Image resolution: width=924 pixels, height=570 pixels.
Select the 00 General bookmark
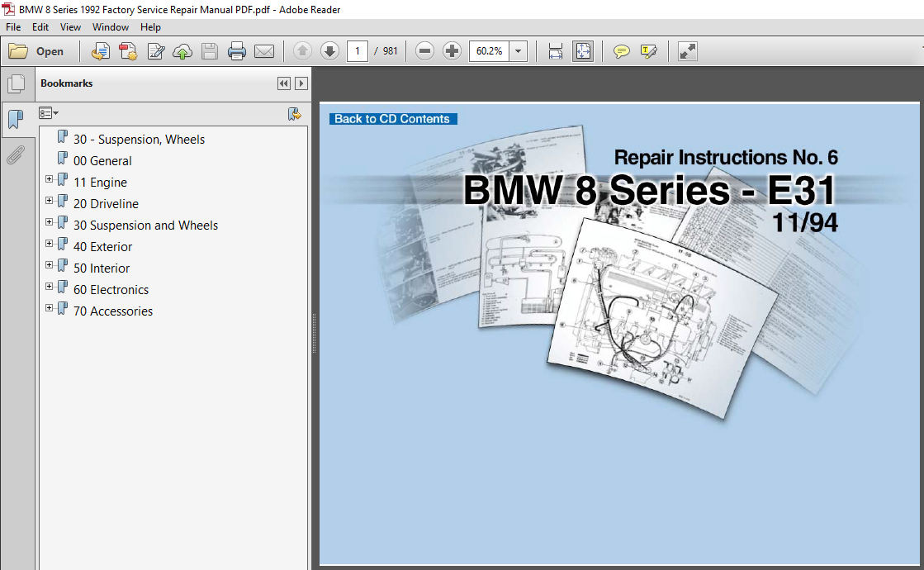(x=102, y=161)
